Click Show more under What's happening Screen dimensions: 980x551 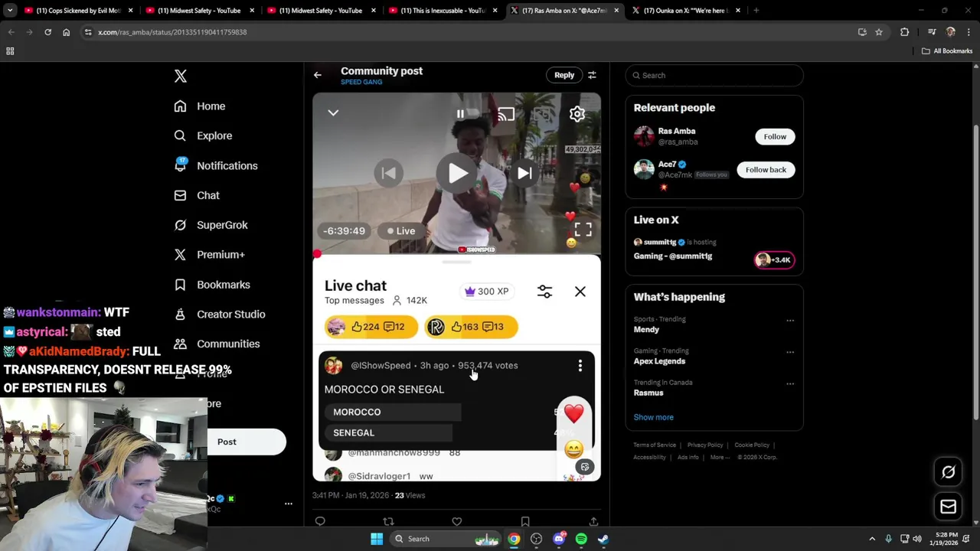click(x=653, y=417)
